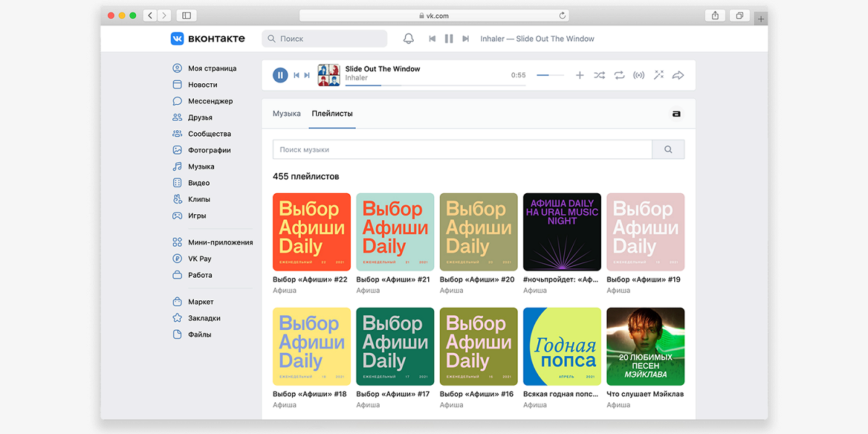868x434 pixels.
Task: Click the #ночьпройдет playlist title link
Action: [561, 279]
